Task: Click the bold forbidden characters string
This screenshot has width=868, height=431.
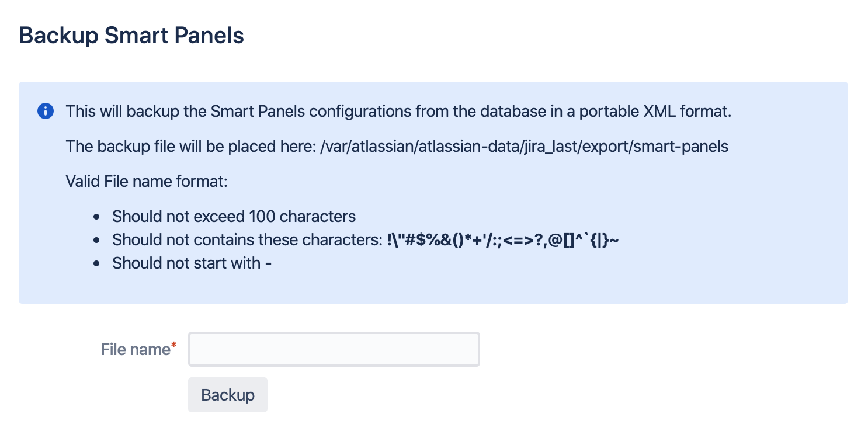Action: [x=502, y=239]
